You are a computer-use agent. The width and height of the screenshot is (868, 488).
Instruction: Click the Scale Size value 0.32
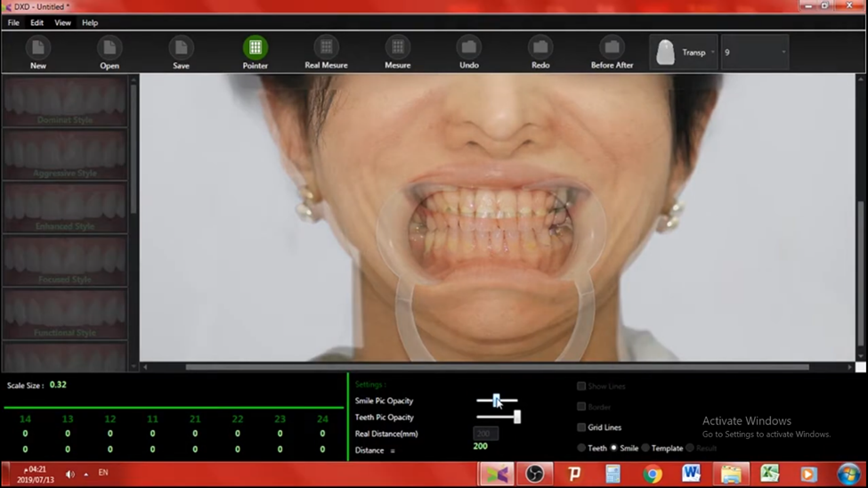tap(58, 385)
